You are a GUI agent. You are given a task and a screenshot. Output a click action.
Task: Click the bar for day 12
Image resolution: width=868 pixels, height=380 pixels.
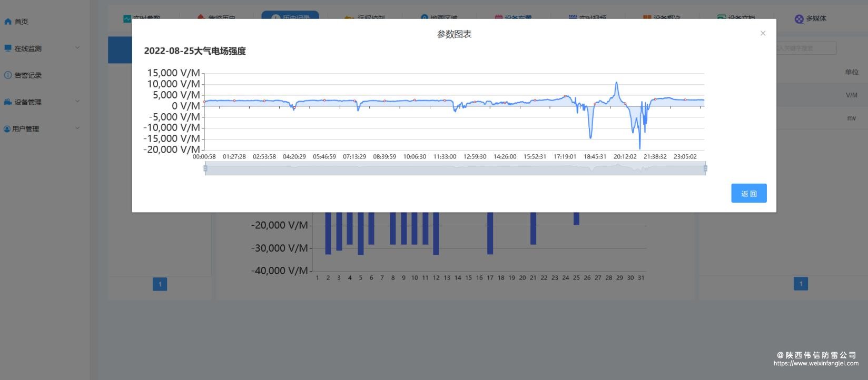point(436,234)
